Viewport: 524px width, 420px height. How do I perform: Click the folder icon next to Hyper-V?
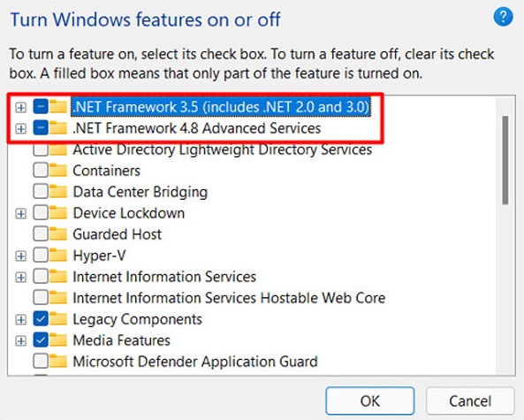pyautogui.click(x=58, y=256)
